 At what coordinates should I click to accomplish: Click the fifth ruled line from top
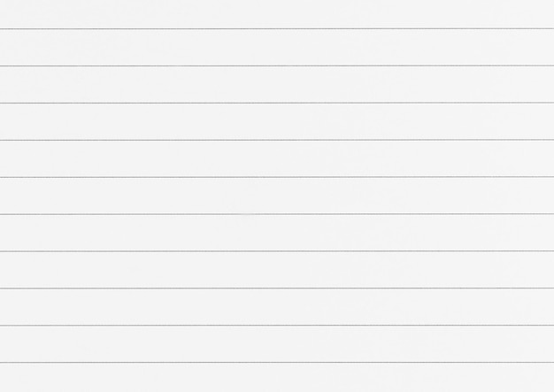277,177
